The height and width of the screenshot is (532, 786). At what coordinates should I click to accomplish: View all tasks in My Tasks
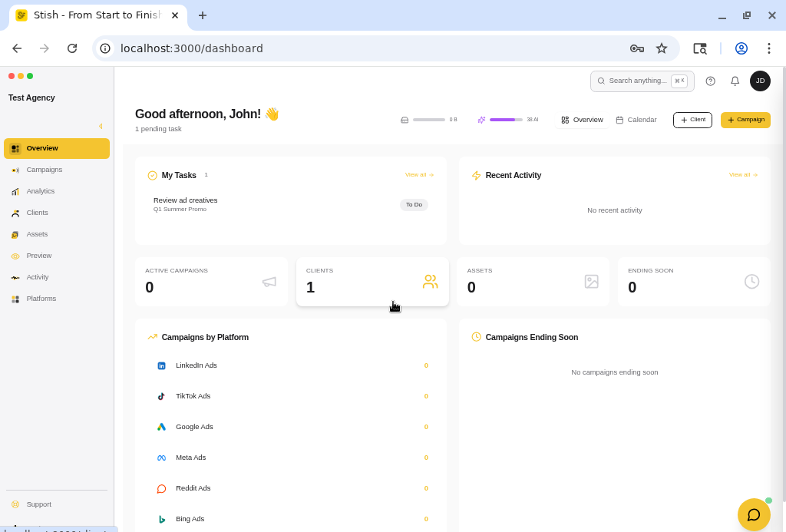click(x=419, y=175)
